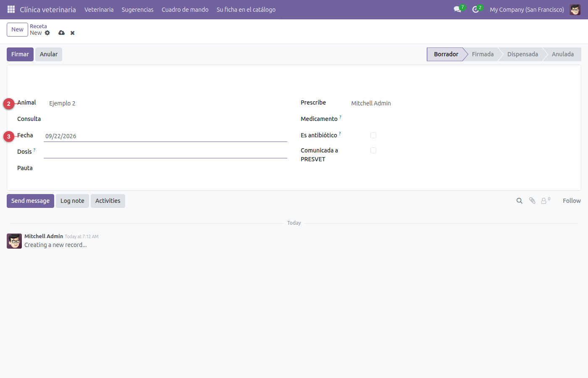588x378 pixels.
Task: Click the Clínica veterinaria app title
Action: coord(48,10)
